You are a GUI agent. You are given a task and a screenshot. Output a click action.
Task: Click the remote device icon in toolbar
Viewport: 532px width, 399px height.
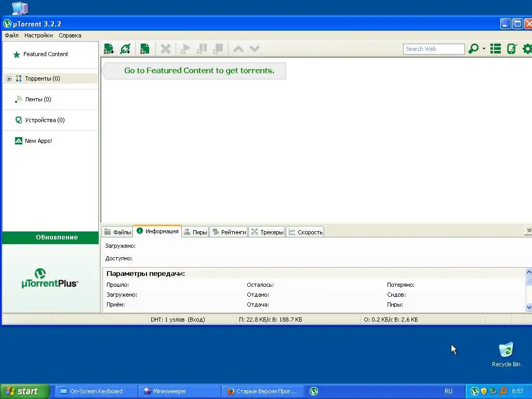pyautogui.click(x=512, y=49)
